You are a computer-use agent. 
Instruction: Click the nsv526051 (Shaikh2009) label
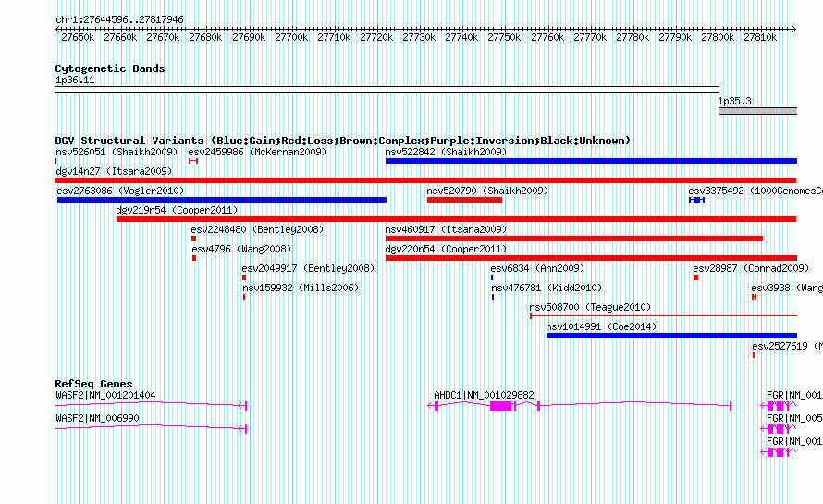click(117, 152)
